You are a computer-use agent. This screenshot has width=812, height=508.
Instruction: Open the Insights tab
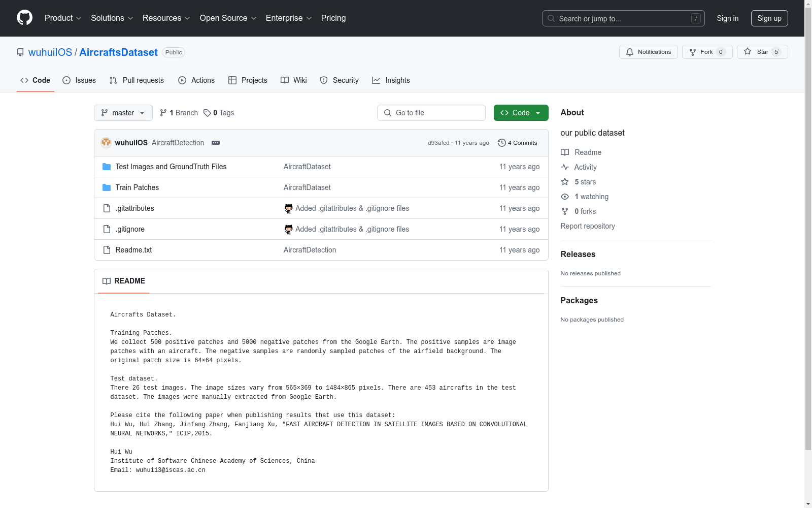391,80
